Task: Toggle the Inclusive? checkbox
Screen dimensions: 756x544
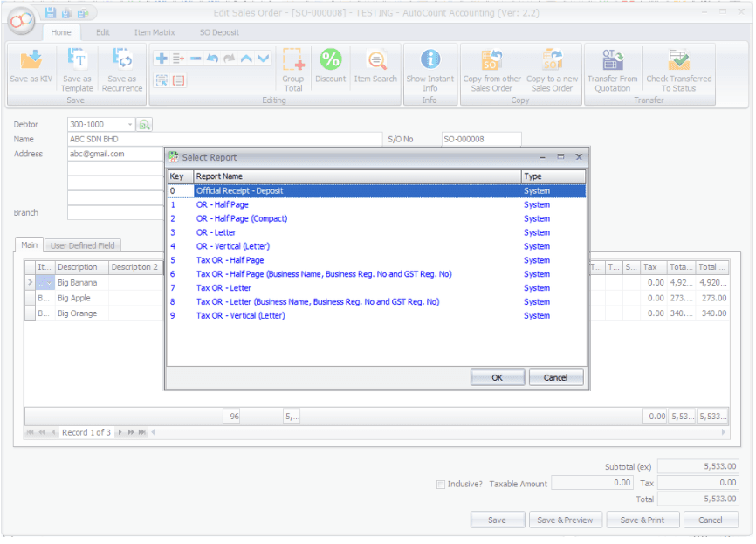Action: (442, 484)
